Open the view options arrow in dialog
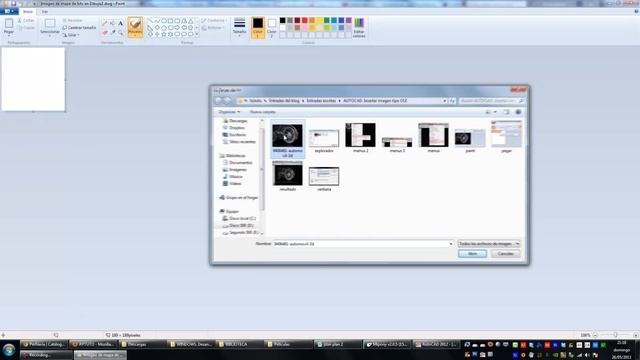This screenshot has height=360, width=640. 495,112
